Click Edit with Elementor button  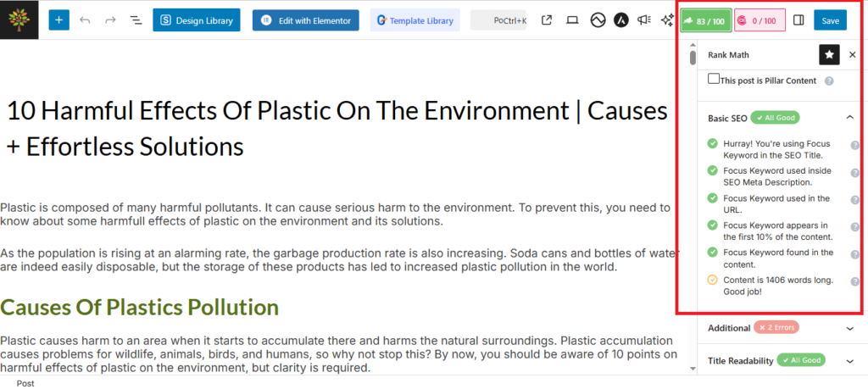[305, 19]
